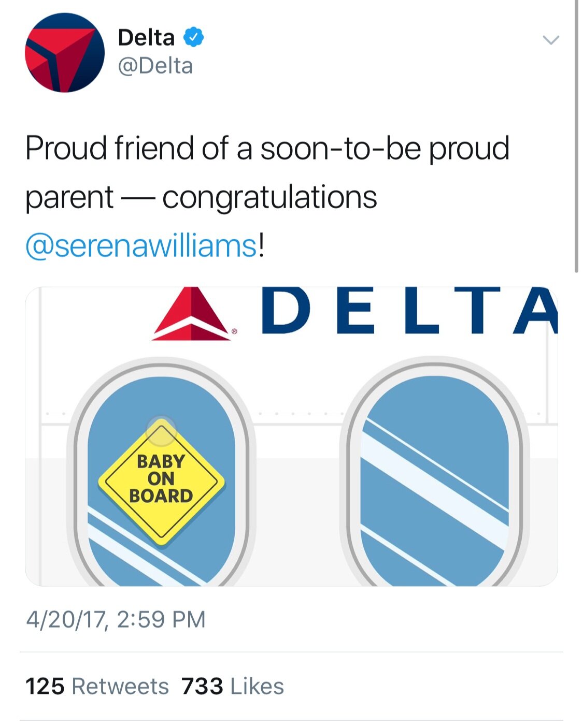Viewport: 583px width, 728px height.
Task: View the 125 Retweets list
Action: (x=97, y=687)
